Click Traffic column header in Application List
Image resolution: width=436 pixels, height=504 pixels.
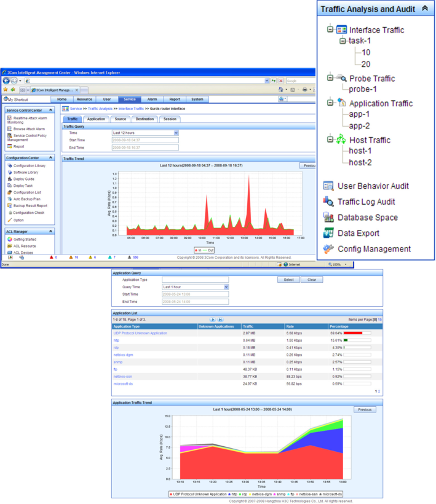click(x=248, y=326)
